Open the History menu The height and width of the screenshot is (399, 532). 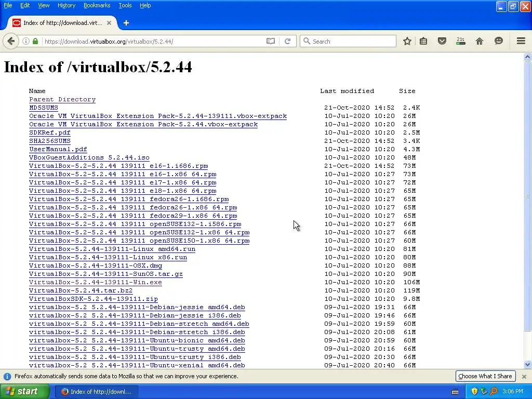pos(66,5)
